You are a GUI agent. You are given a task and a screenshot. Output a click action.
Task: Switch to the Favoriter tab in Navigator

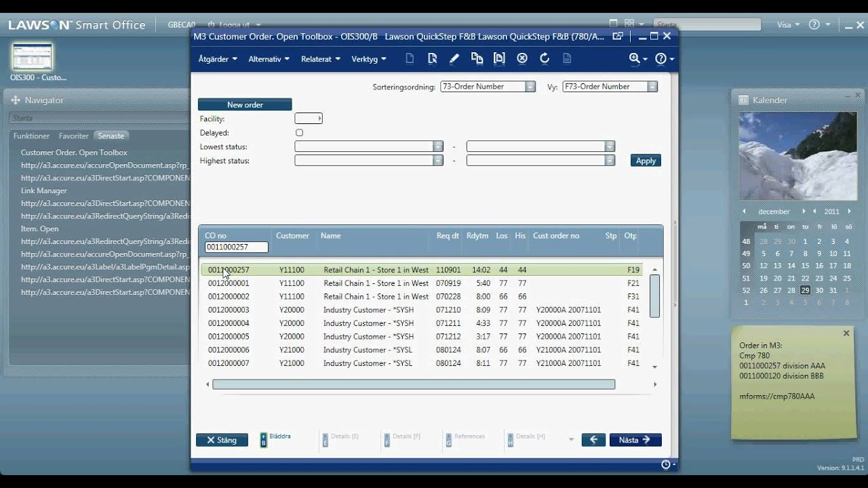tap(74, 136)
